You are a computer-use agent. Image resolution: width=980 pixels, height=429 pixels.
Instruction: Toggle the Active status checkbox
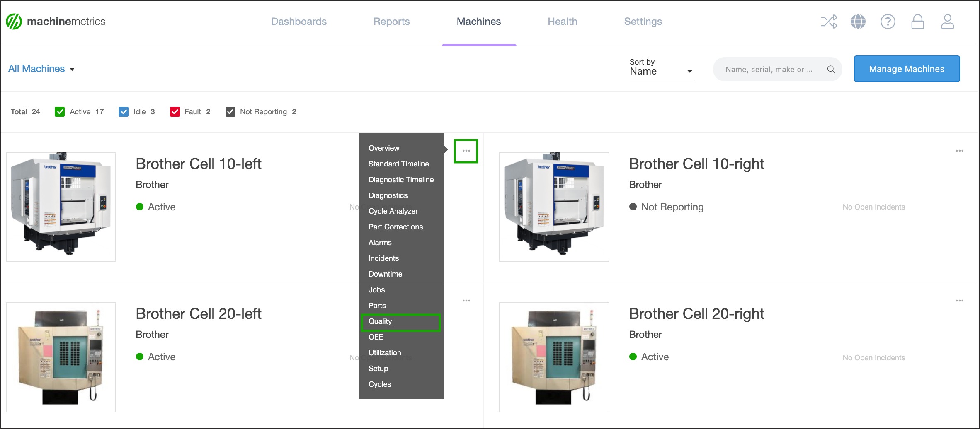[60, 112]
